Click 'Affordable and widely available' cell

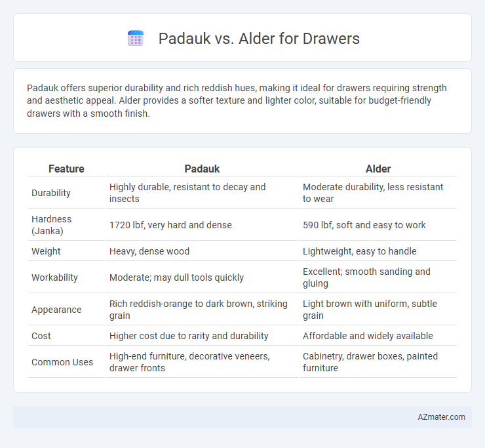[x=368, y=336]
